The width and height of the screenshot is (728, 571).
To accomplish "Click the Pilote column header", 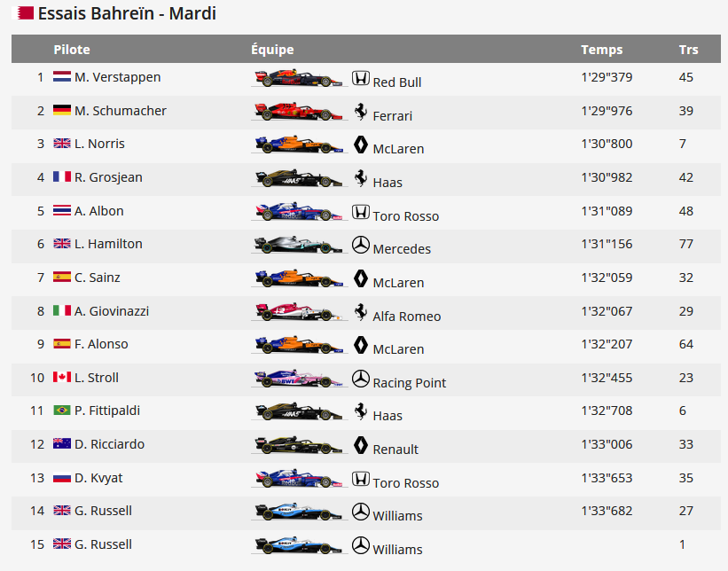I will (x=72, y=50).
